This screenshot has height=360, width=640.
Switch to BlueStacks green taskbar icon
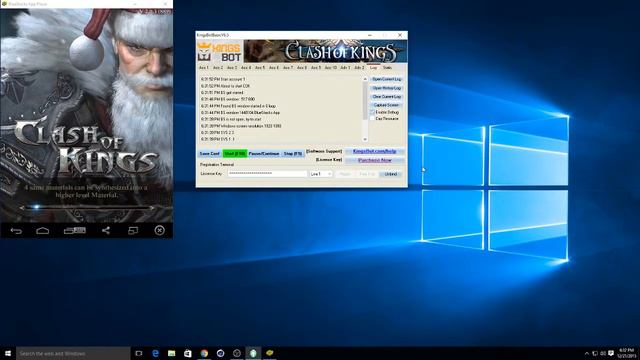point(253,353)
